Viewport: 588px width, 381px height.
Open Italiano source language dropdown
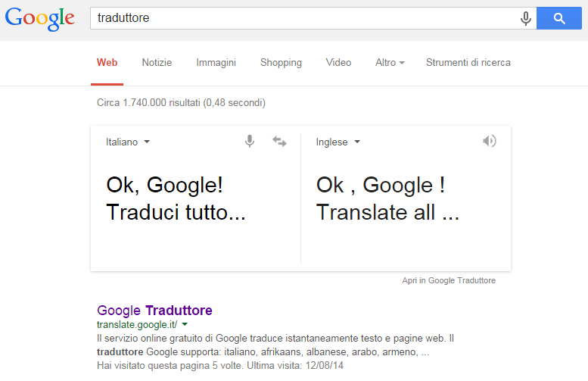[x=128, y=142]
